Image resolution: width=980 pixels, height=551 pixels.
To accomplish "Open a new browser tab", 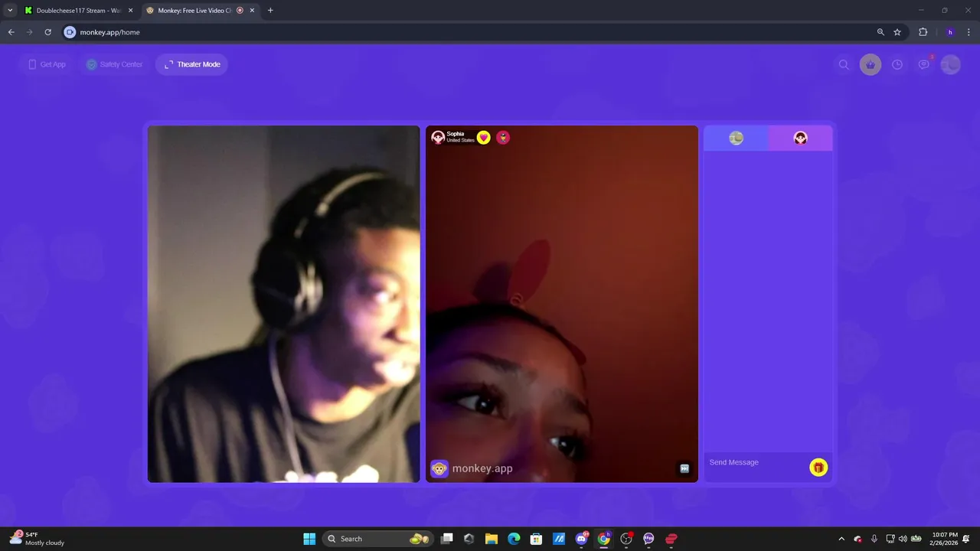I will pos(270,11).
